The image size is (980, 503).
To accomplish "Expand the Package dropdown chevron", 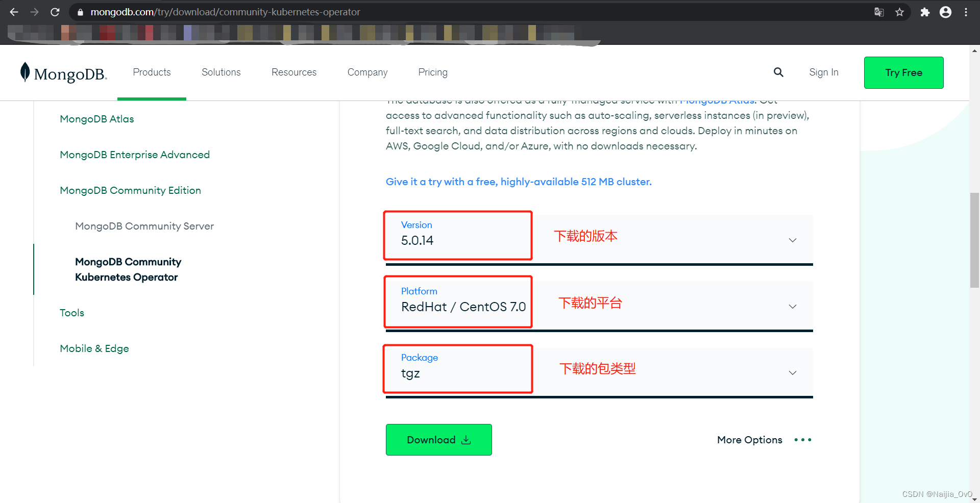I will (793, 373).
